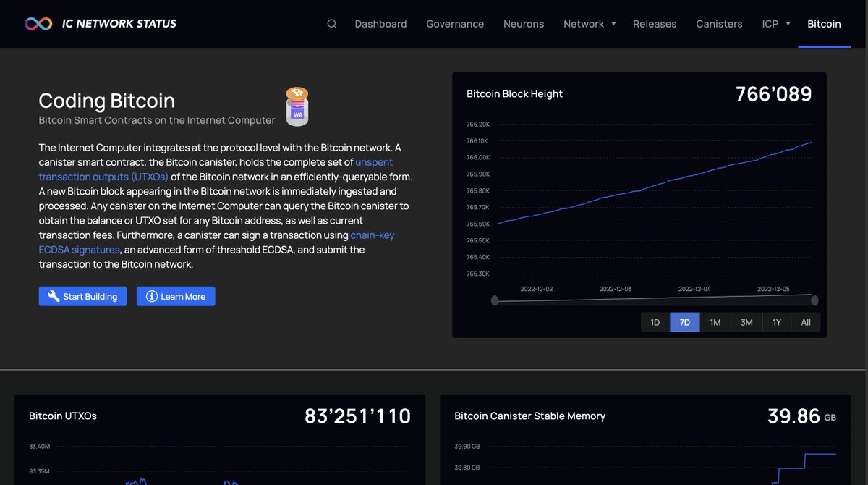
Task: Open the Governance page
Action: (x=455, y=24)
